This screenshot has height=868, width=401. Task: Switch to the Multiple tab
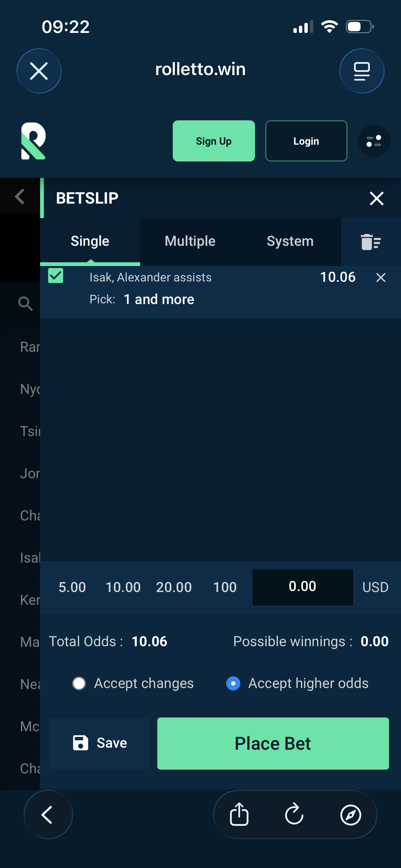(x=190, y=241)
